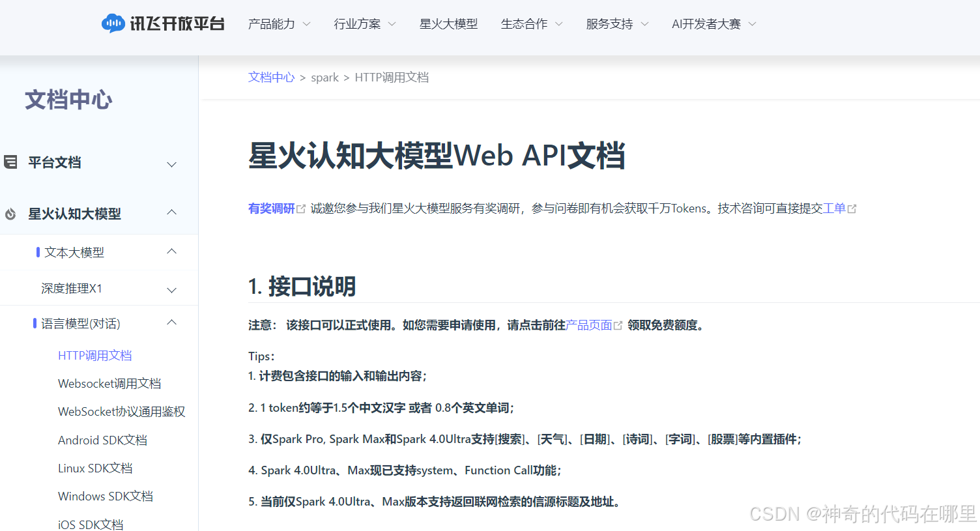Image resolution: width=980 pixels, height=531 pixels.
Task: Open Linux SDK文档 page
Action: 95,468
